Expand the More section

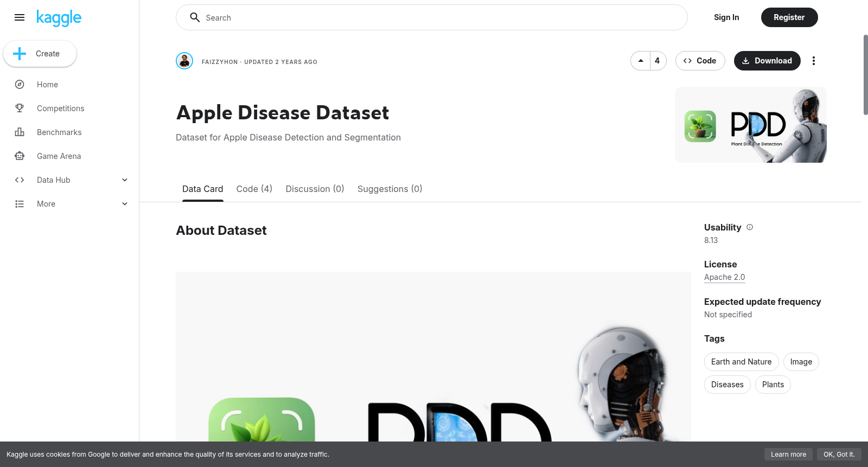click(x=125, y=204)
